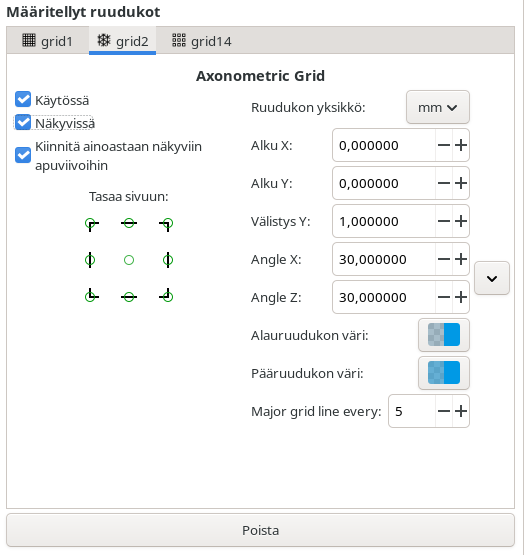Viewport: 524px width, 555px height.
Task: Increase Major grid line every value
Action: point(461,411)
